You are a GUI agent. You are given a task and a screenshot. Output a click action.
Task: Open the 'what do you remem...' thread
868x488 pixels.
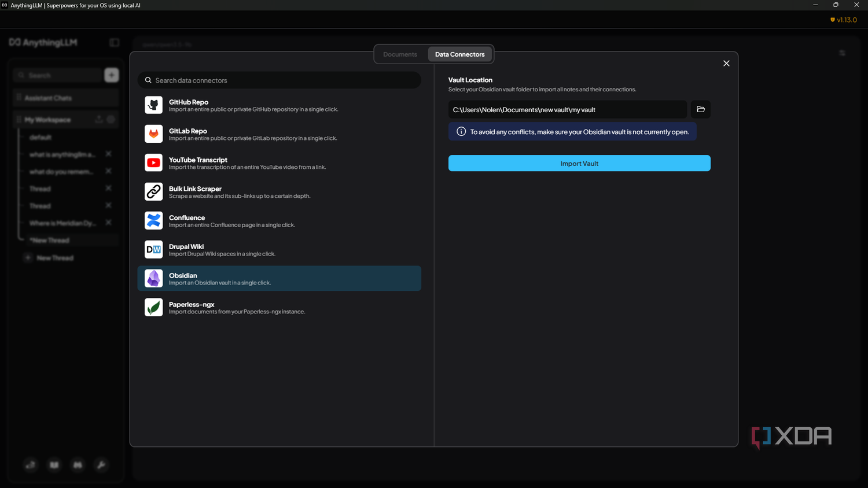tap(61, 172)
